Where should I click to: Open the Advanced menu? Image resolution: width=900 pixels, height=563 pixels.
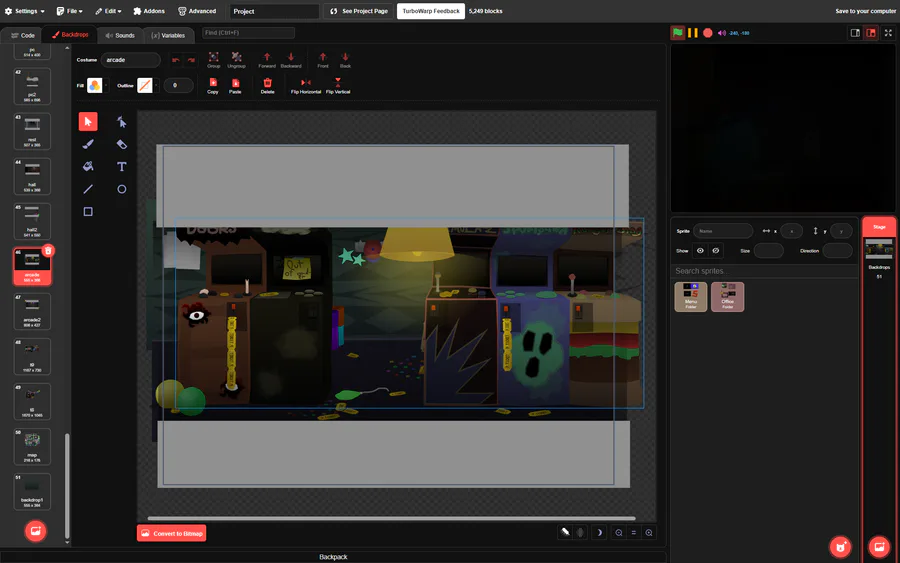pos(197,11)
